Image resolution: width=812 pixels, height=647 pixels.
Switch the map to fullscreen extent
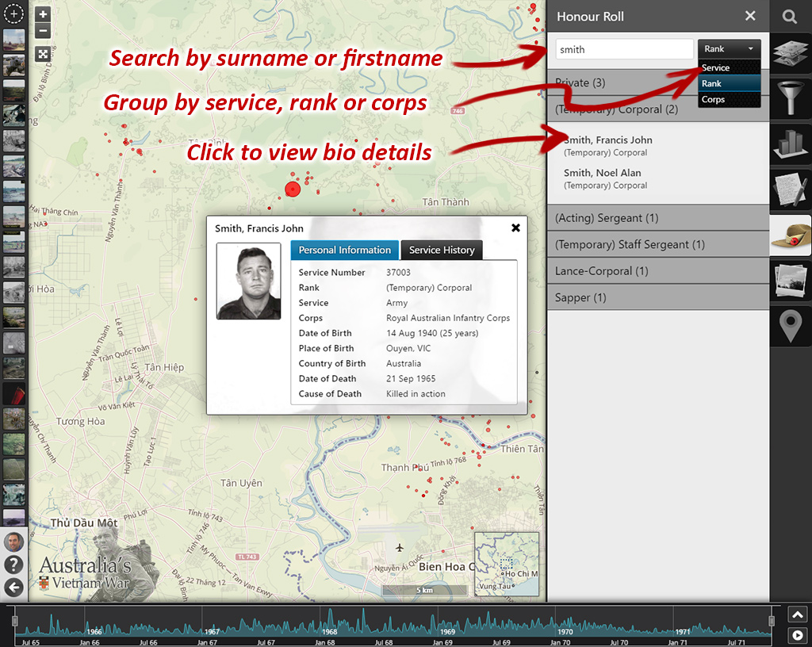43,54
